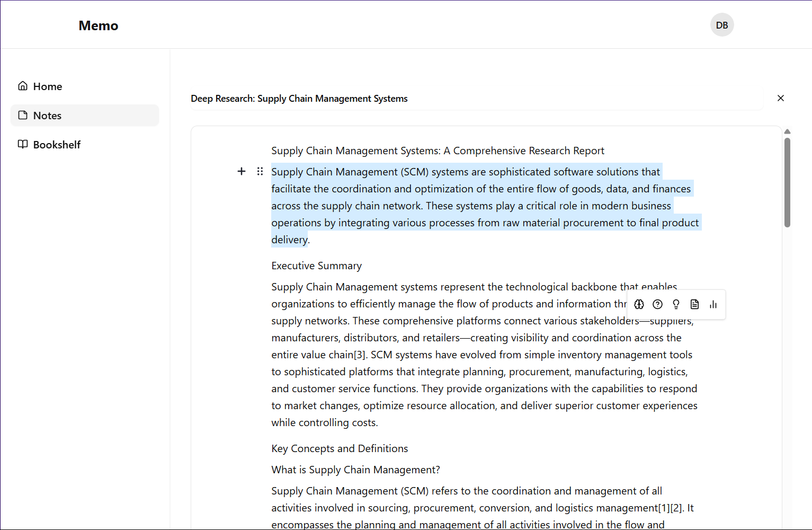Screen dimensions: 812x530
Task: Click the brain icon in floating toolbar
Action: pos(639,304)
